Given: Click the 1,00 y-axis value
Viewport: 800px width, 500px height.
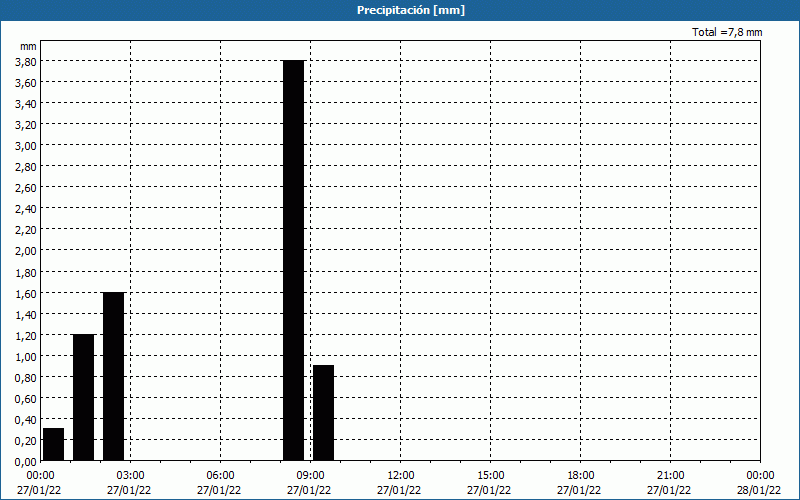Looking at the screenshot, I should click(26, 357).
